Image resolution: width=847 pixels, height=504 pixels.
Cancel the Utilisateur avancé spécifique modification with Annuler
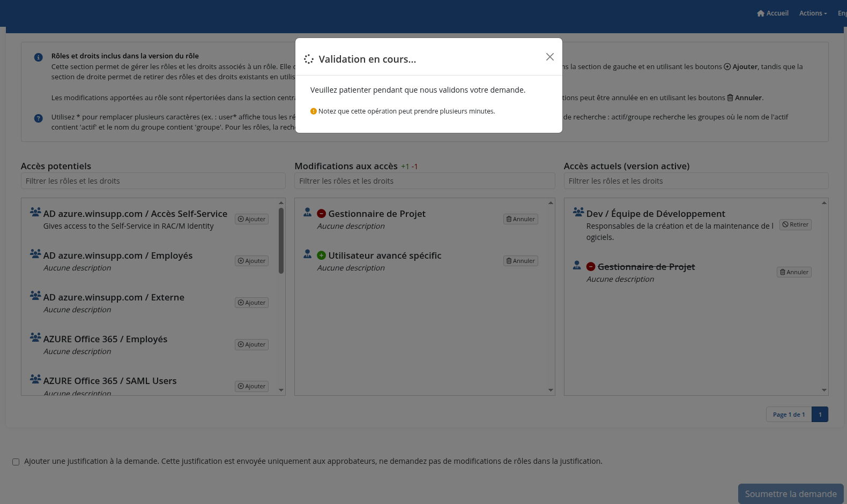(521, 261)
